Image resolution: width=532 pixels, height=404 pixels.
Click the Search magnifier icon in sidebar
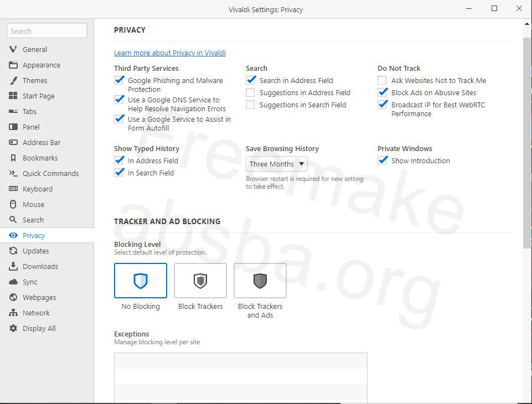point(13,220)
